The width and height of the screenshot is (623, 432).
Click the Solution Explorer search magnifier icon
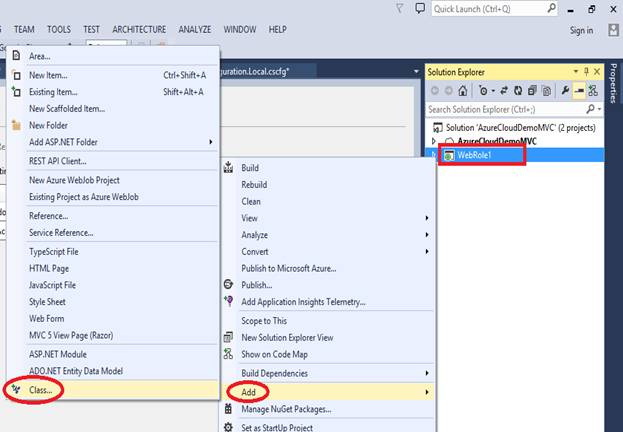(x=591, y=108)
